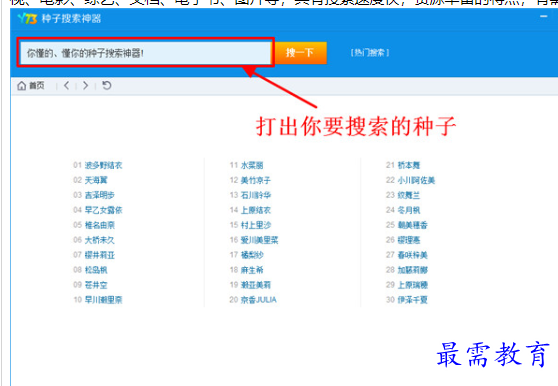Open hot search entry number 23
Image resolution: width=558 pixels, height=386 pixels.
[x=409, y=195]
